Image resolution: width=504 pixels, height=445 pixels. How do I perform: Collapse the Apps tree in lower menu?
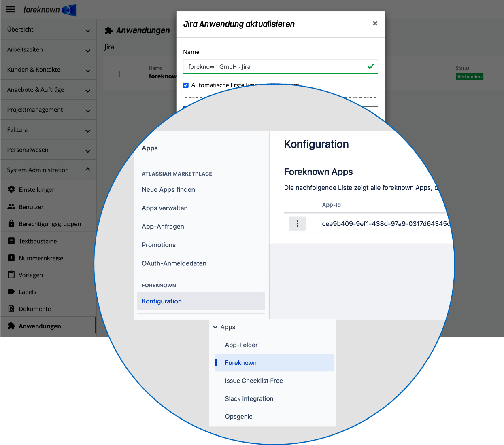215,327
